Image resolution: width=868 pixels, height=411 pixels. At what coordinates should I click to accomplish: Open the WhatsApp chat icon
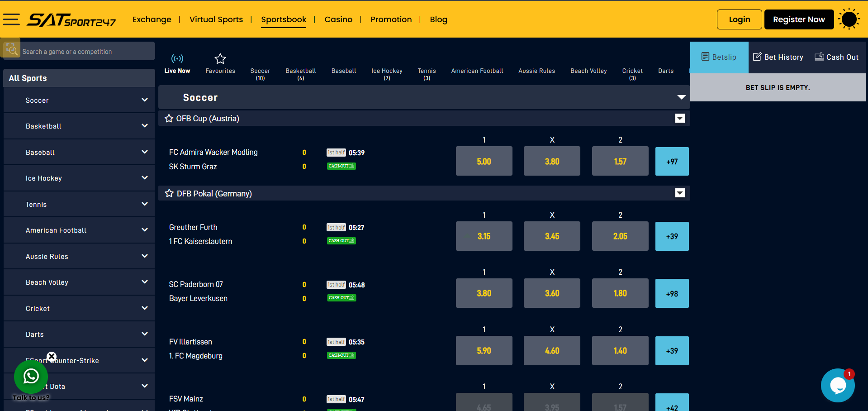click(x=31, y=377)
